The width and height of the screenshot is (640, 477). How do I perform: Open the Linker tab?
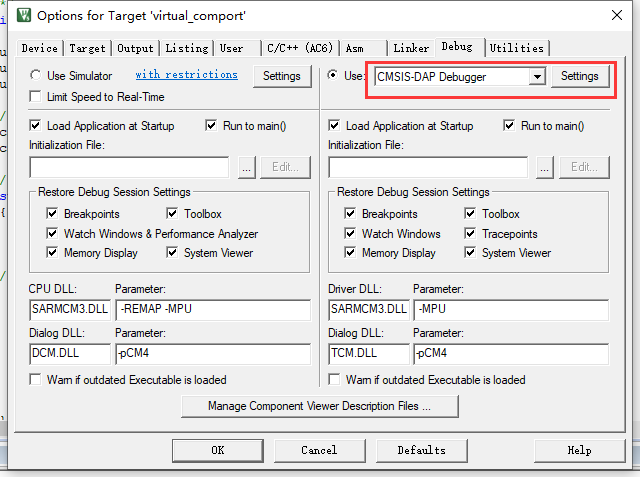pyautogui.click(x=411, y=48)
